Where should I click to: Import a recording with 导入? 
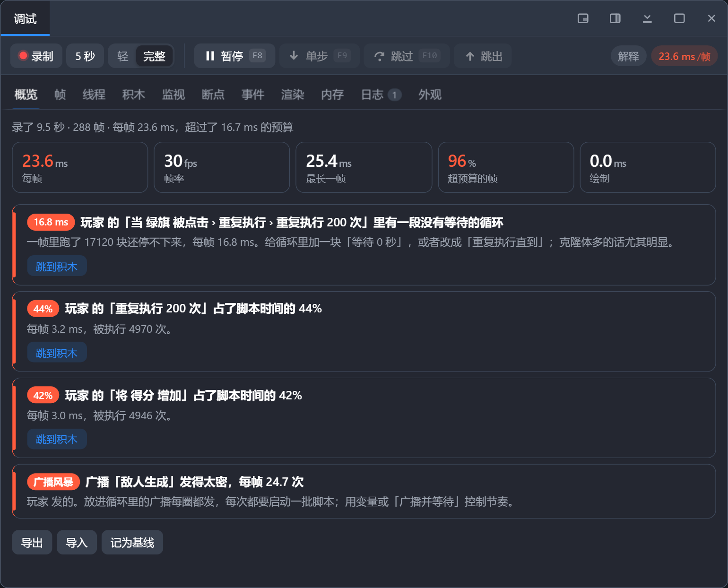click(77, 542)
